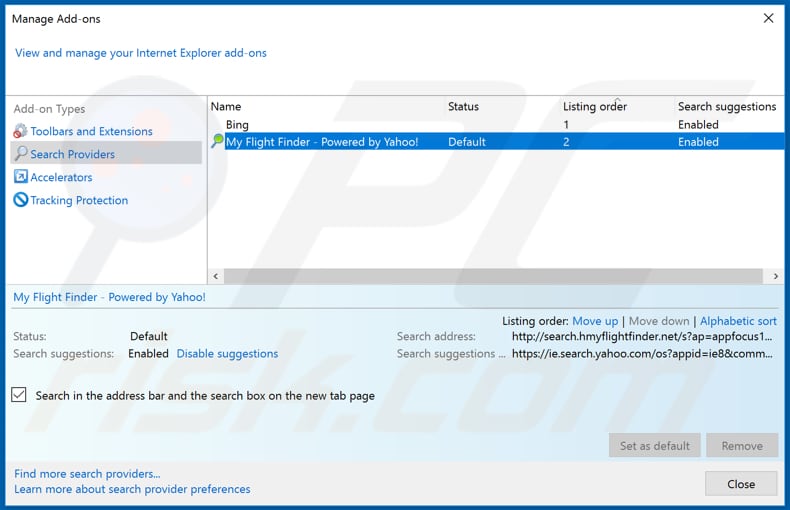This screenshot has width=790, height=510.
Task: Sort providers by the Name column
Action: click(x=226, y=106)
